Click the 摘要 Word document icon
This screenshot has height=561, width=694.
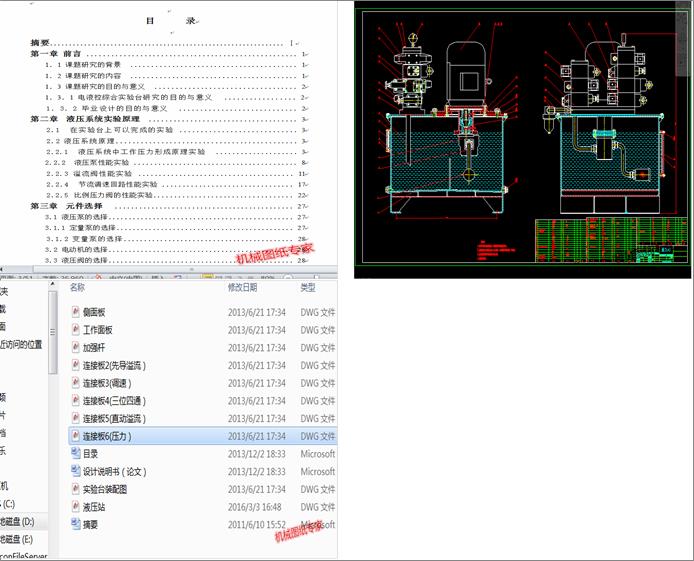click(76, 524)
